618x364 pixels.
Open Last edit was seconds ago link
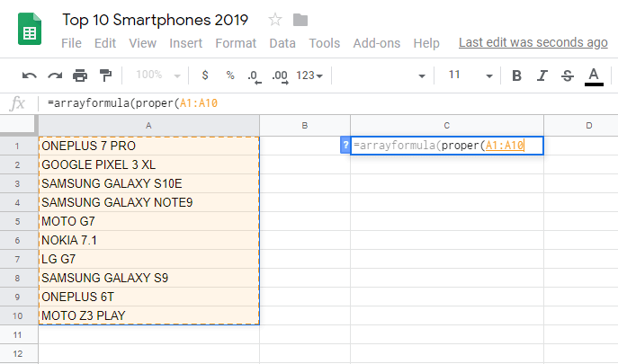(533, 42)
